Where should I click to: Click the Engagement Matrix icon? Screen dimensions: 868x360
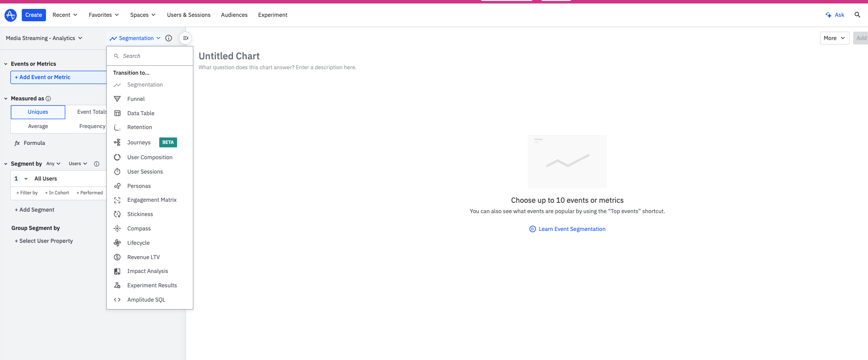[117, 200]
